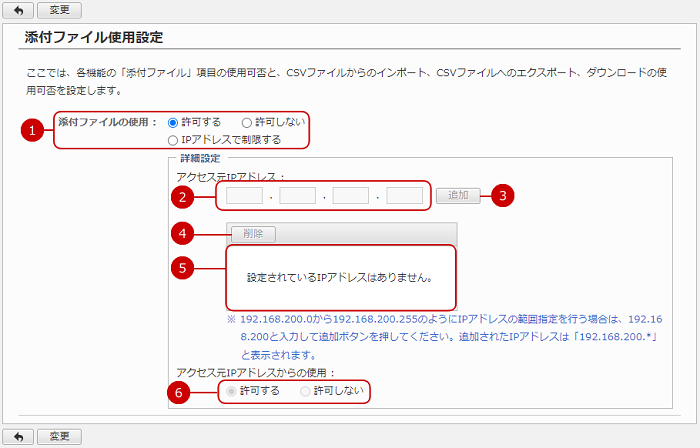Click the top 変更 button
This screenshot has height=448, width=700.
pyautogui.click(x=59, y=10)
